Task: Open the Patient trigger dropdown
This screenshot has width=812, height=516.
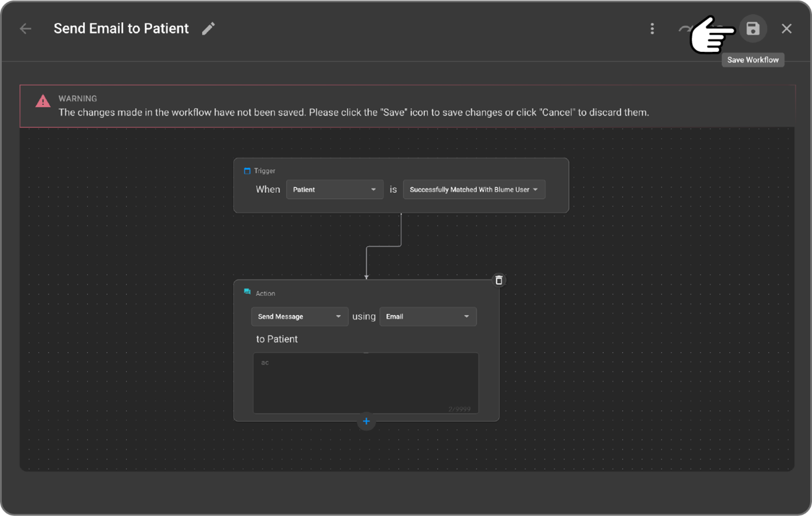Action: pos(334,189)
